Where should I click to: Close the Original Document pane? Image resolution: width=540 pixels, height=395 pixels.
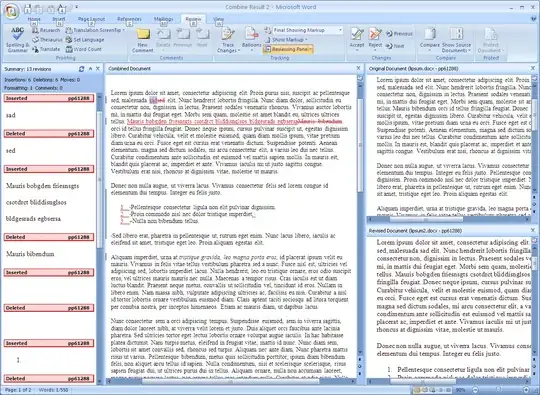[533, 68]
